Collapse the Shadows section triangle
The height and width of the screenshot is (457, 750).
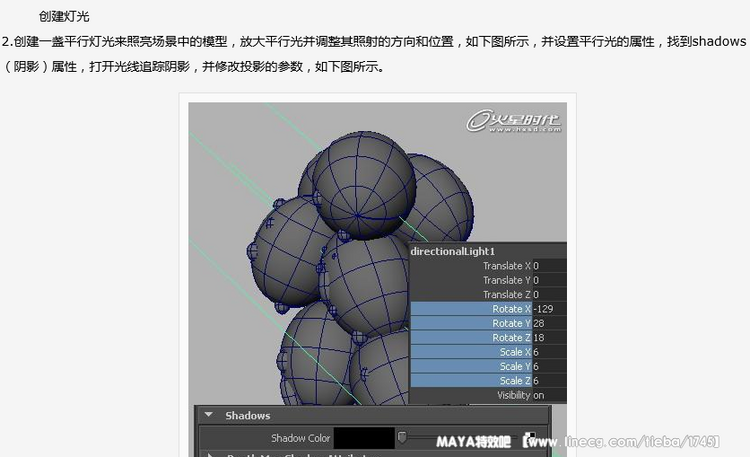pos(208,415)
